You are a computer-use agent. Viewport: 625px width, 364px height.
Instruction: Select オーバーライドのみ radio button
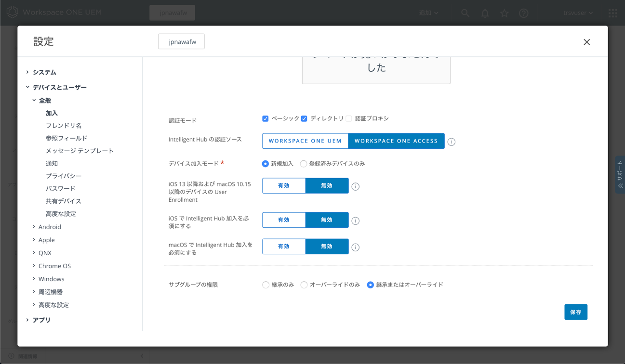304,285
